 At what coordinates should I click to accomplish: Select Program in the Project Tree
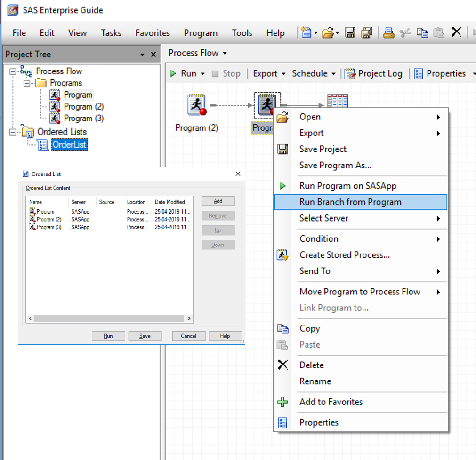coord(78,95)
